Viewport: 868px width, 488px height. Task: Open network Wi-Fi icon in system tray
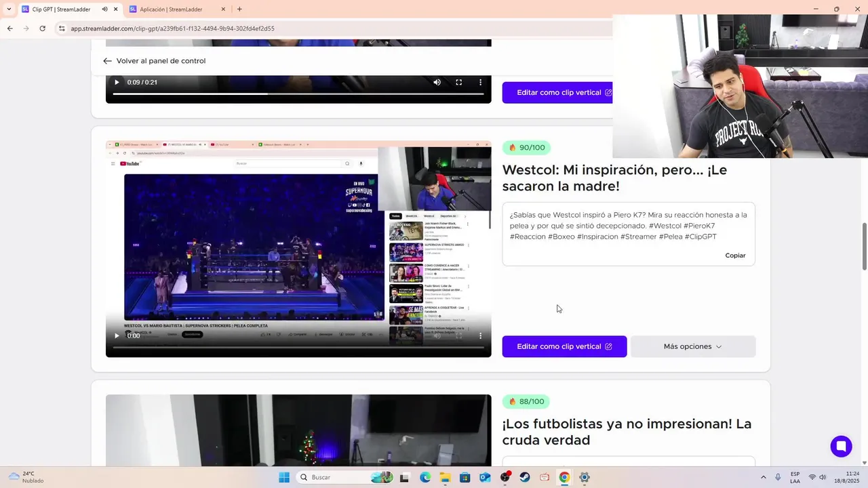click(x=812, y=477)
